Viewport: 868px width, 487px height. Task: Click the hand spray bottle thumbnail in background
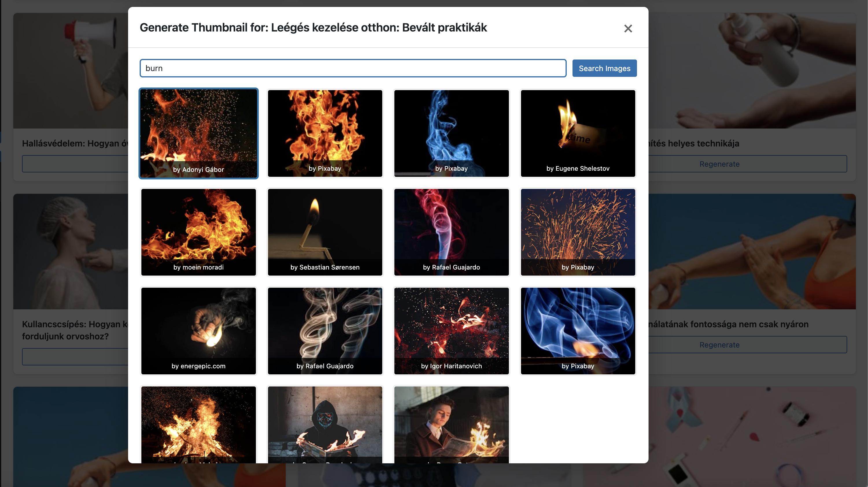click(752, 71)
